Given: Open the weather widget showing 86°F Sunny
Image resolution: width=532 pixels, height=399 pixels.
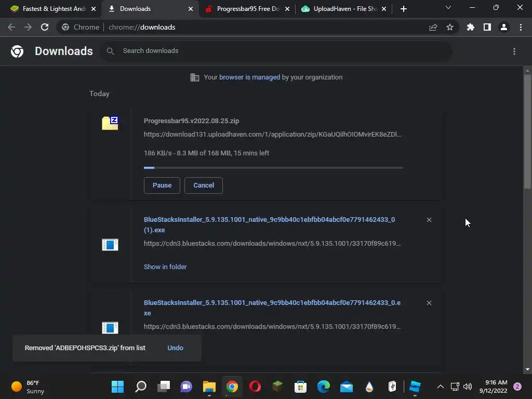Looking at the screenshot, I should [x=28, y=387].
